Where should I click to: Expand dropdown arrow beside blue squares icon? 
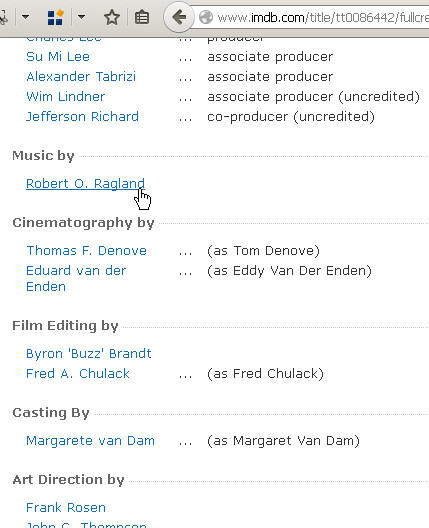81,16
